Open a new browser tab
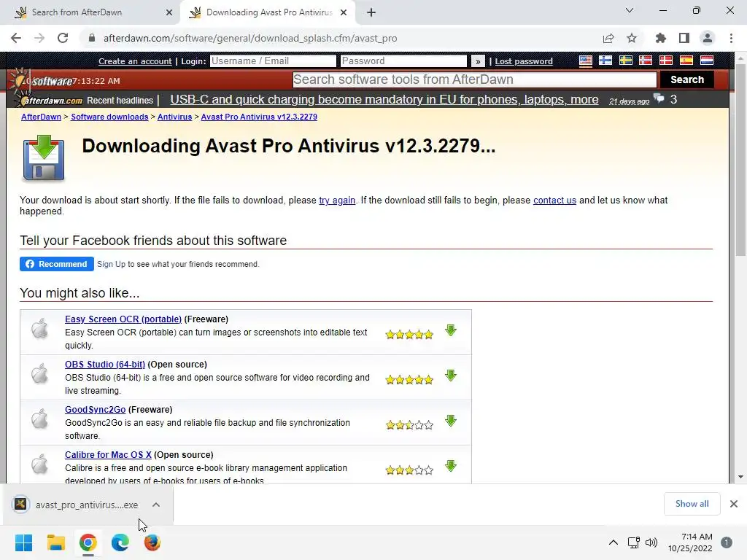The image size is (747, 560). [x=371, y=12]
